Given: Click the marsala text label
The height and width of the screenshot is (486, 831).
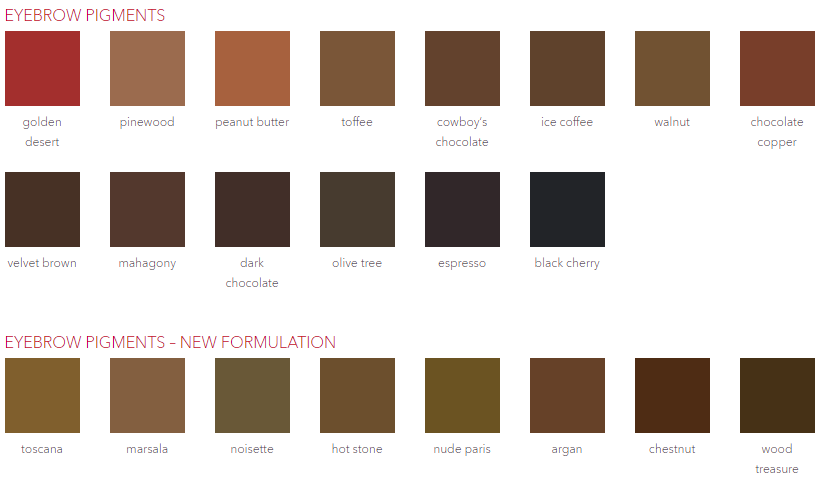Looking at the screenshot, I should [x=147, y=449].
